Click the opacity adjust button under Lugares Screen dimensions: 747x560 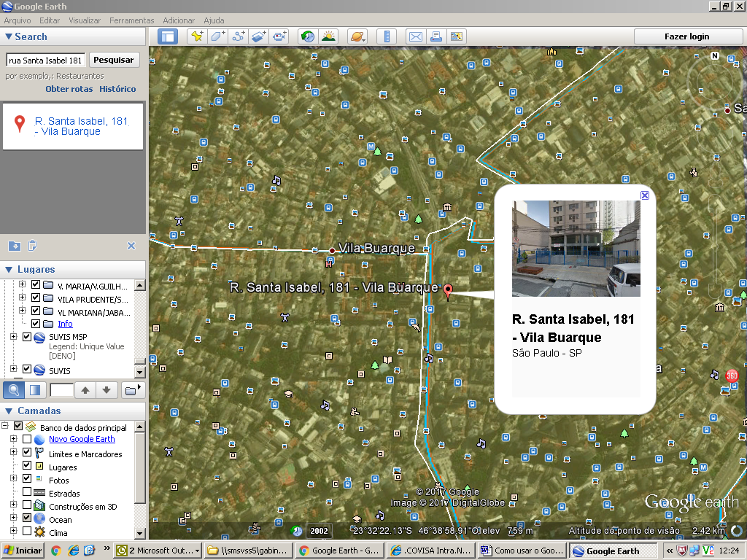(35, 390)
